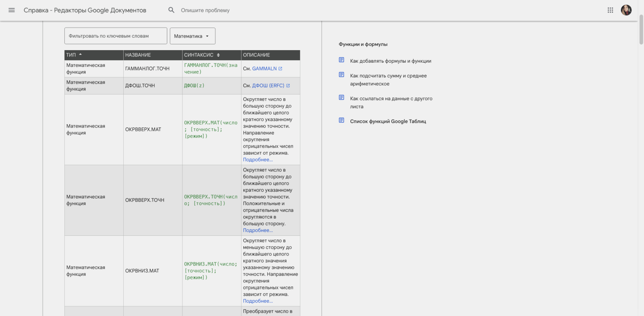This screenshot has height=316, width=644.
Task: Click document icon beside 'Список функций Google Таблиц'
Action: point(341,120)
